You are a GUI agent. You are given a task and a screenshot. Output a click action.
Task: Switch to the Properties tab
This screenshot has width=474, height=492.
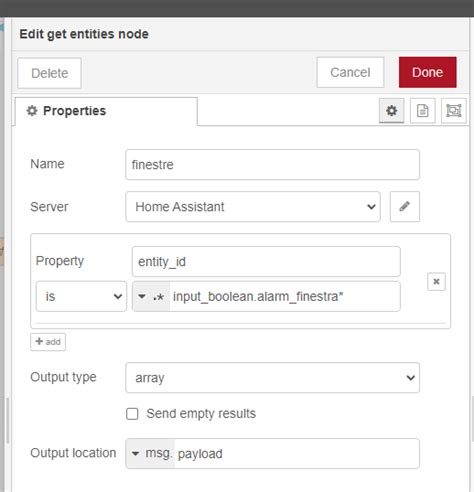click(106, 111)
